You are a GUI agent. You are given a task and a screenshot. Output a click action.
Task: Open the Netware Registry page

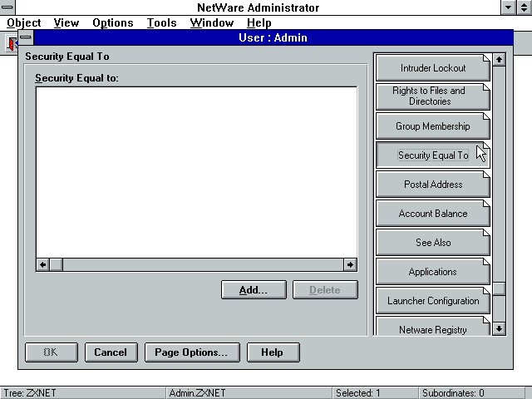(x=433, y=327)
